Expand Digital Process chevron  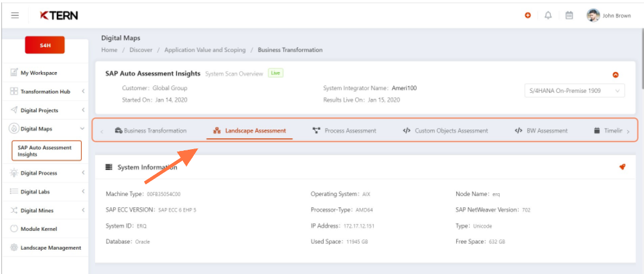(x=83, y=173)
